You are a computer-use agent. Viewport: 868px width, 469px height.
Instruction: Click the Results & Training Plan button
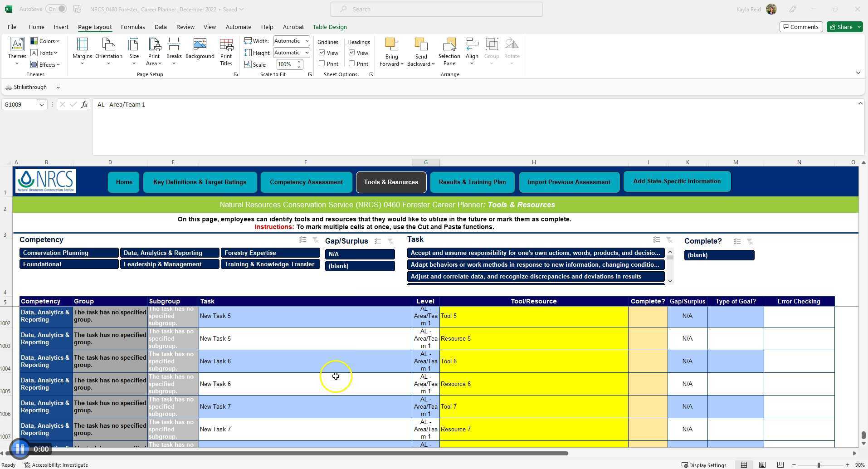472,182
